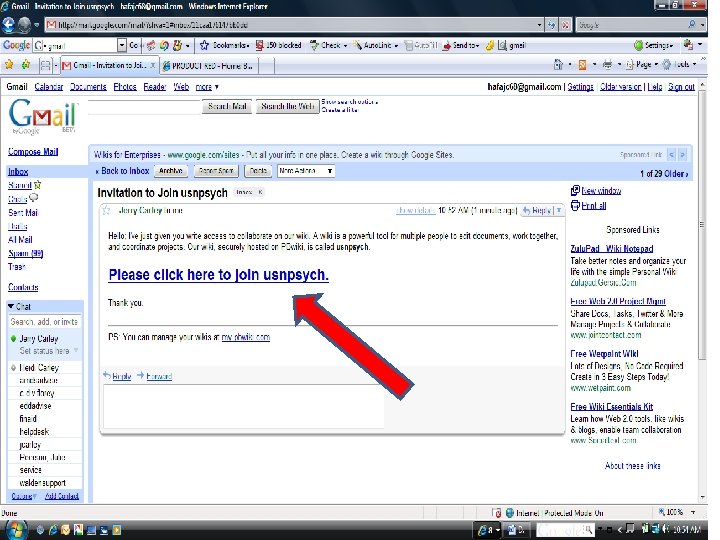Click the Print icon in command bar

(607, 65)
